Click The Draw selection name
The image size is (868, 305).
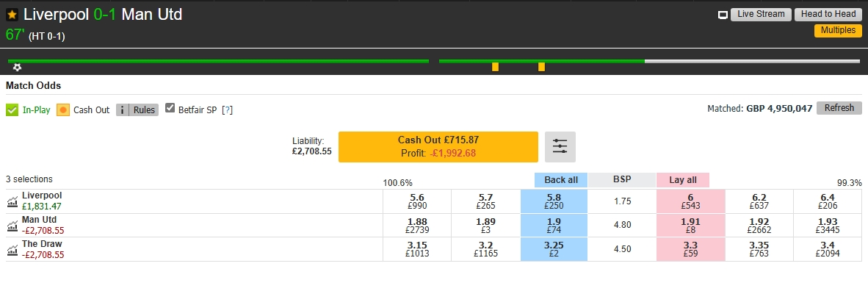click(x=42, y=243)
